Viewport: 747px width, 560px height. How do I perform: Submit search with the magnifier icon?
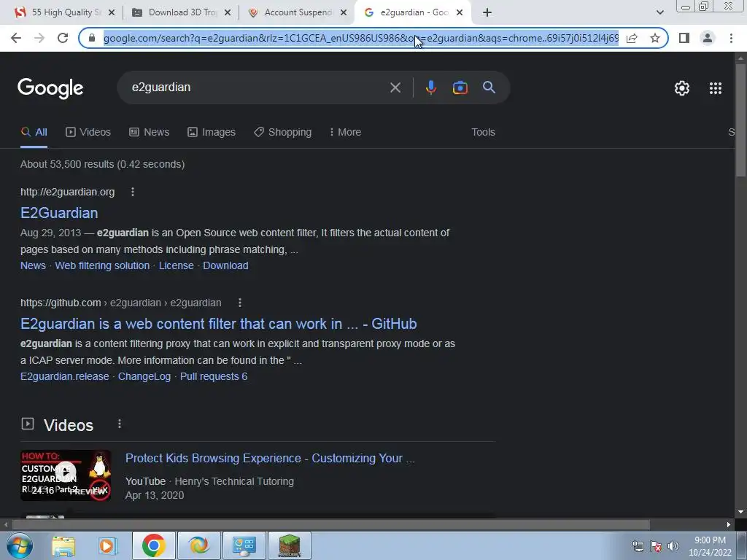[x=489, y=87]
